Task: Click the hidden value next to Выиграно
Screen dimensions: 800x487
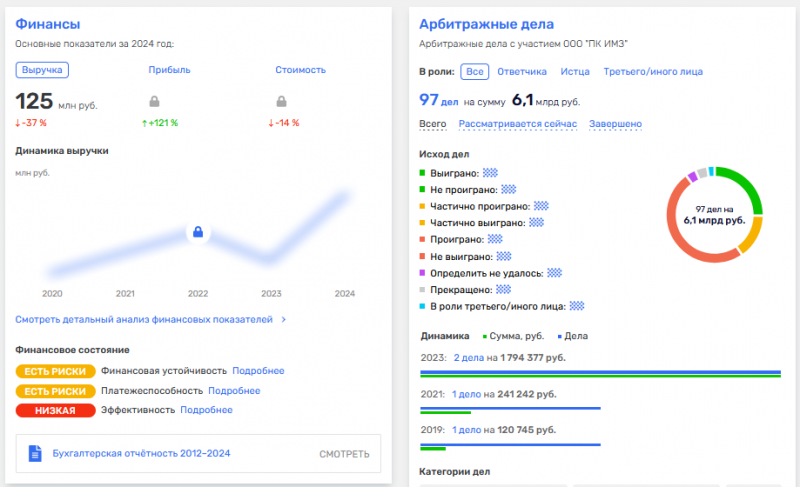Action: tap(490, 172)
